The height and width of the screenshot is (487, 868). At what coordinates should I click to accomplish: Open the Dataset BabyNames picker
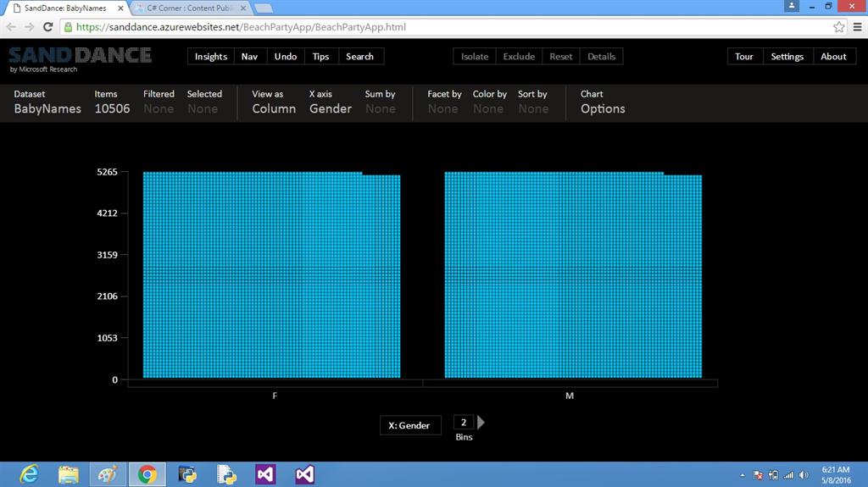click(47, 102)
